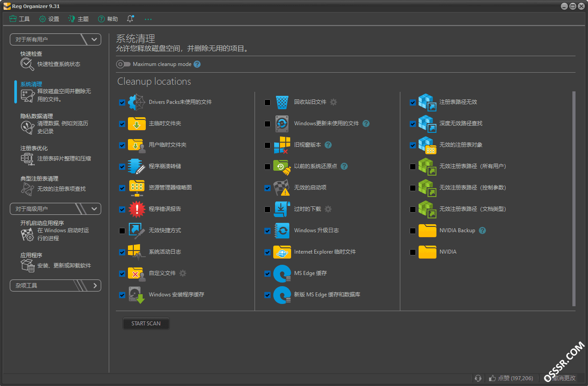
Task: Click the main temp folder icon (主临时文件夹)
Action: click(137, 123)
